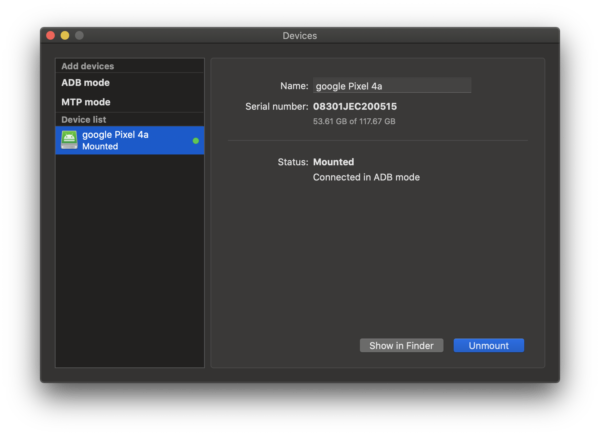
Task: Click the bold Mounted status value
Action: click(334, 162)
